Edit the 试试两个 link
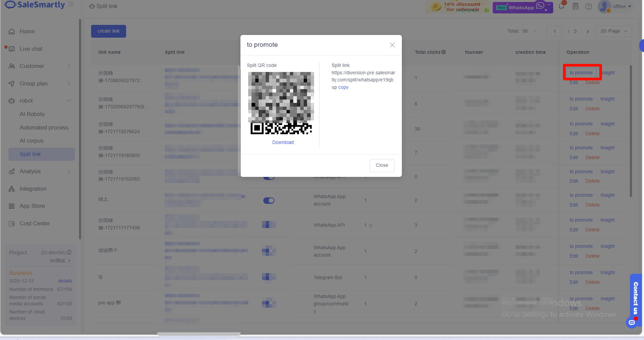The image size is (644, 340). (574, 256)
